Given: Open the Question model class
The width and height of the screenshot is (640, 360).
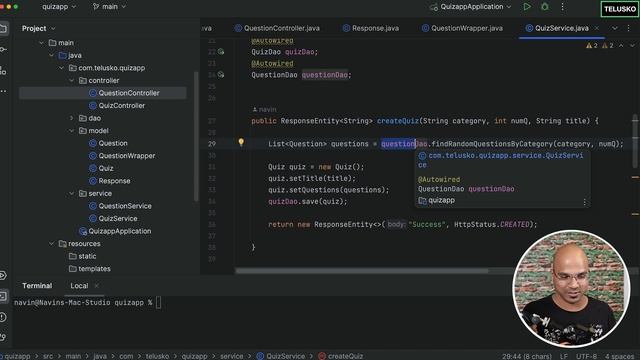Looking at the screenshot, I should click(x=113, y=143).
